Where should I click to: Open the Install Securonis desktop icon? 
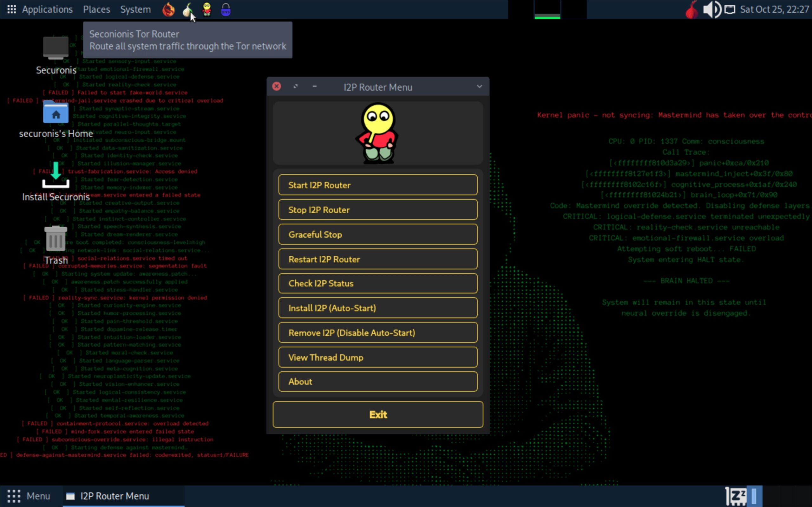coord(56,176)
